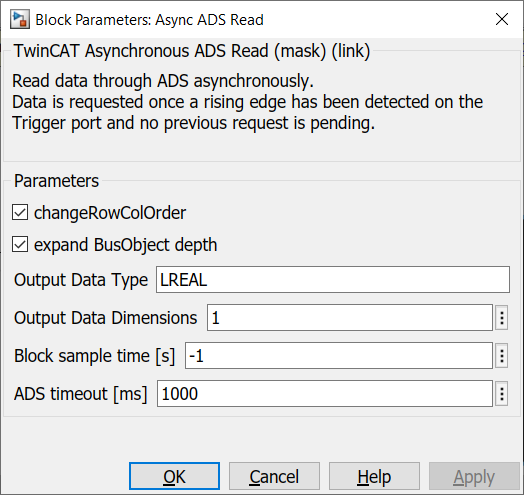Screen dimensions: 524x495
Task: Click the block description text
Action: pos(248,102)
